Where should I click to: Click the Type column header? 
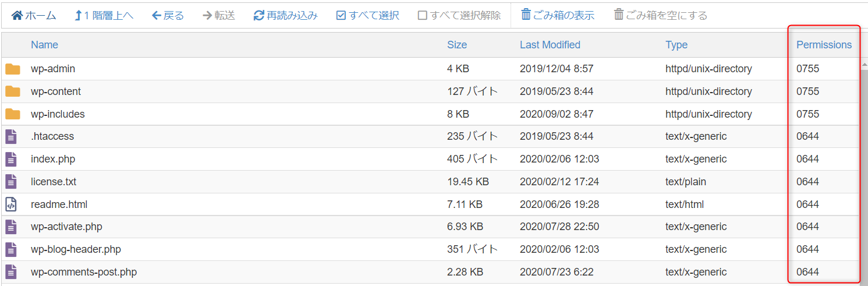click(x=676, y=45)
